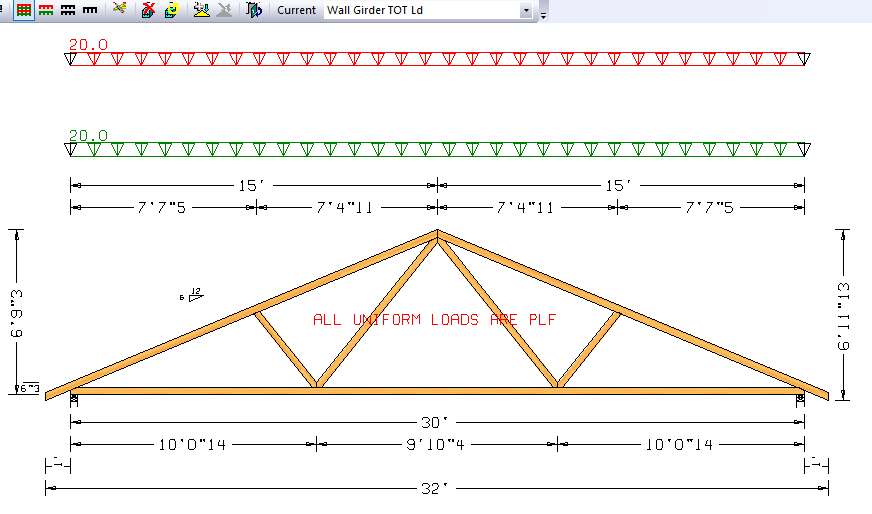Image resolution: width=872 pixels, height=514 pixels.
Task: Click the 6'11"13 height dimension on right
Action: point(844,315)
